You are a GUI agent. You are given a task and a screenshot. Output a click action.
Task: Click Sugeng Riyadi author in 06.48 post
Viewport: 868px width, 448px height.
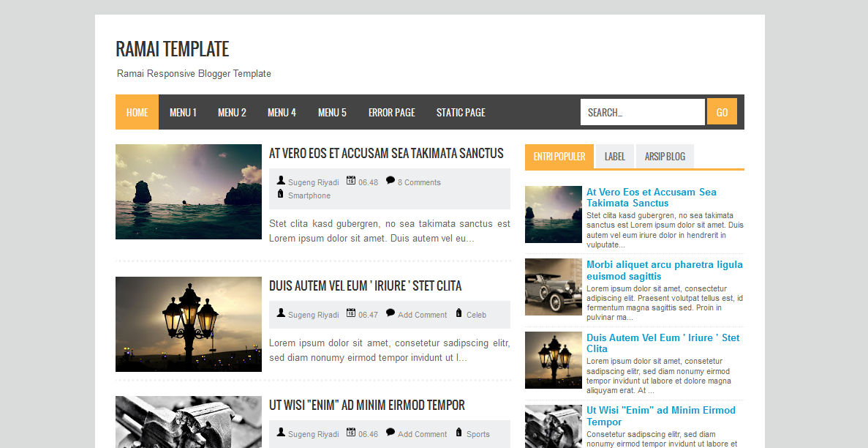(x=313, y=182)
